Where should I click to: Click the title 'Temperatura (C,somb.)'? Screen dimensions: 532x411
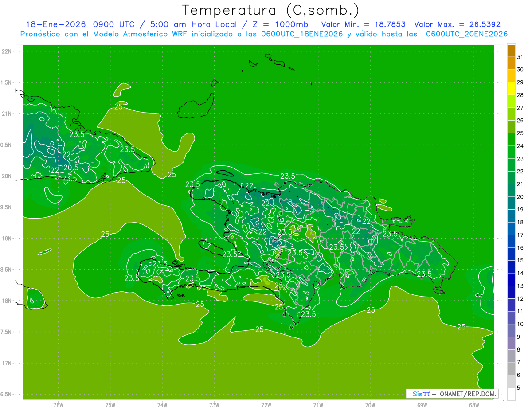pos(271,10)
